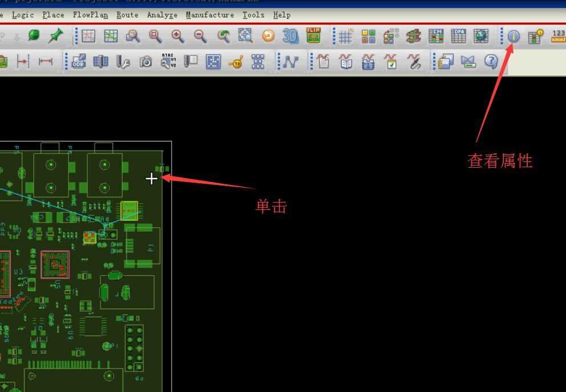Click the green pushpin icon

(x=55, y=36)
